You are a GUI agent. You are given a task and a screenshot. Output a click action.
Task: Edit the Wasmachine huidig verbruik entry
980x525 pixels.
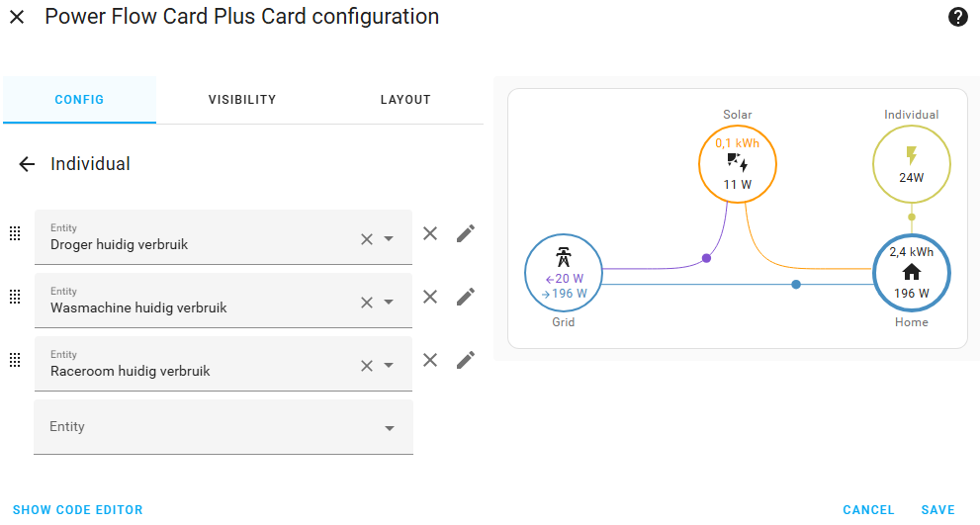click(466, 297)
